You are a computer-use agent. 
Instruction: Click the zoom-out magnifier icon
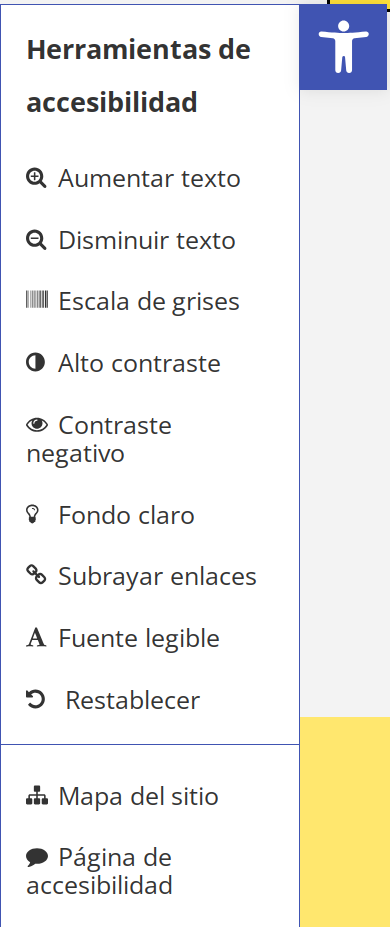coord(36,240)
